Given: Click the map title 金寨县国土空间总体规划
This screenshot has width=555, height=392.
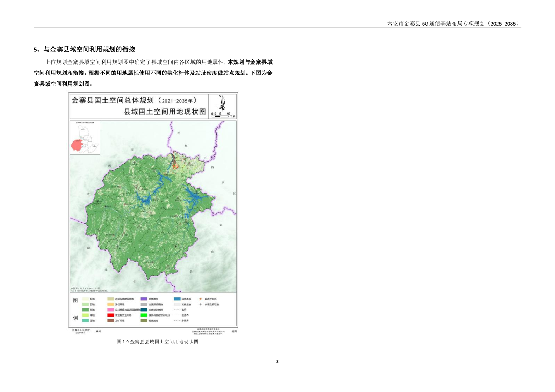Looking at the screenshot, I should click(134, 101).
